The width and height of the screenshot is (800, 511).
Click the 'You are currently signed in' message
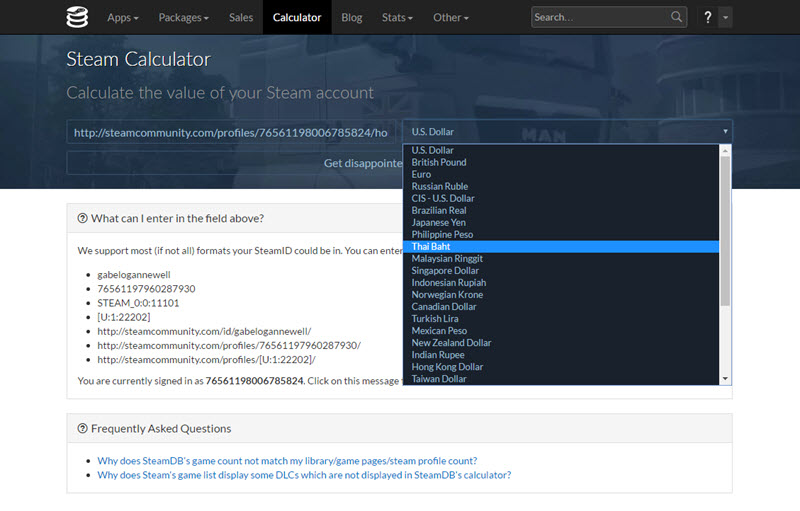tap(238, 381)
